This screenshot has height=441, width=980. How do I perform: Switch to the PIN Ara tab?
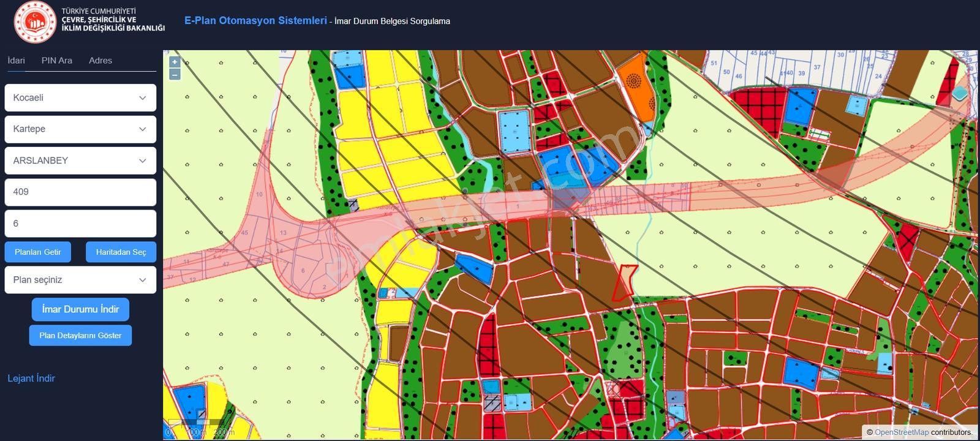tap(57, 61)
